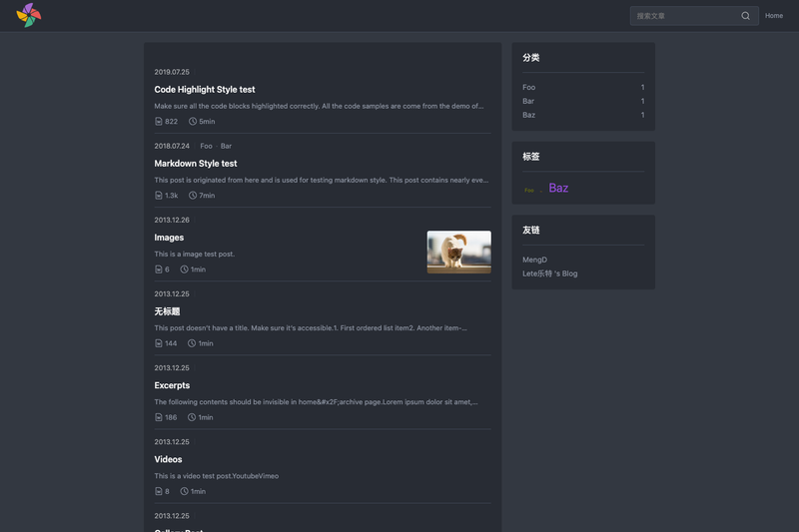Viewport: 799px width, 532px height.
Task: Click the word count icon beside 1.3k
Action: [x=159, y=195]
